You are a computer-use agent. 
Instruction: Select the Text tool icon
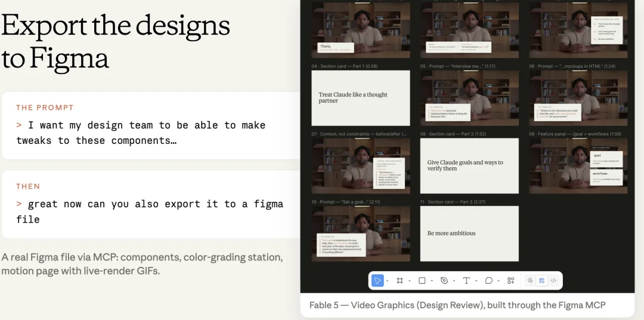(466, 281)
